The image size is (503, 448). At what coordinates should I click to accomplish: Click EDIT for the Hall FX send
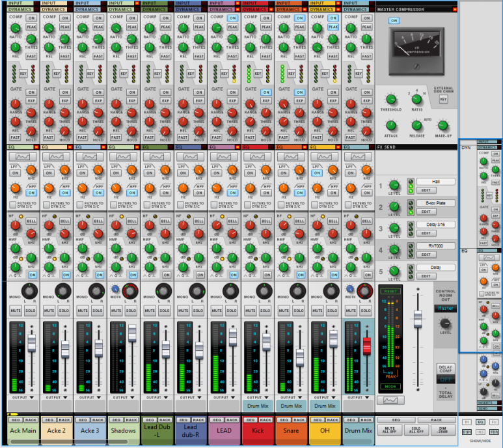point(426,190)
